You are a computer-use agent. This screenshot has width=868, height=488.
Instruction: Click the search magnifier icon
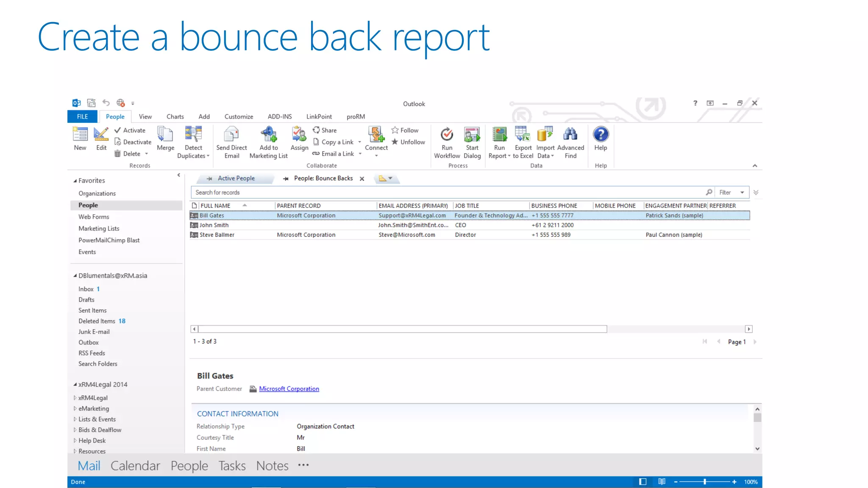click(x=709, y=192)
